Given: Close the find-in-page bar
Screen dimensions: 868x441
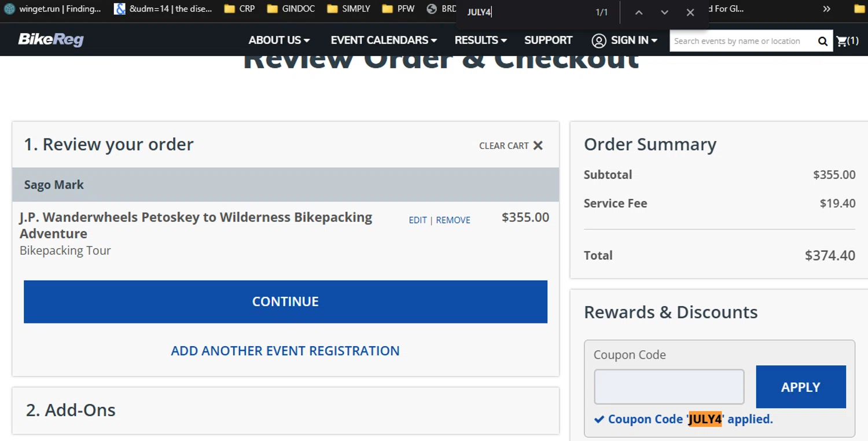Looking at the screenshot, I should (690, 12).
